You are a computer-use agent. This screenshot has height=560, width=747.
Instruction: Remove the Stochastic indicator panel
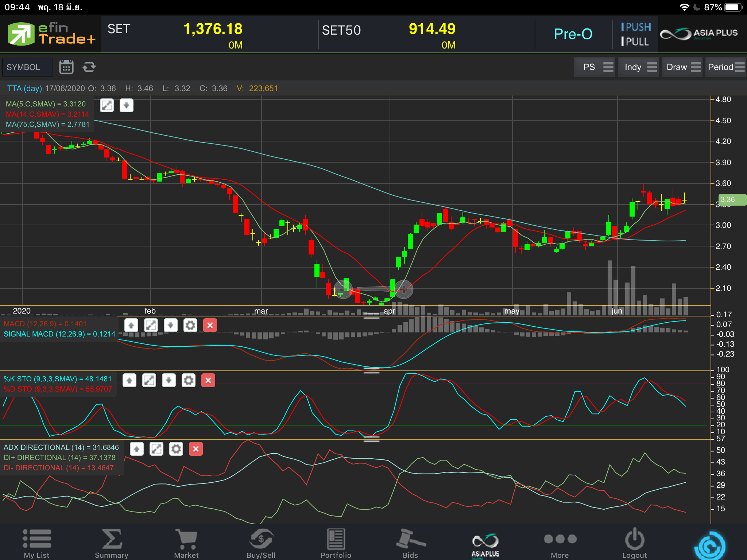[208, 380]
